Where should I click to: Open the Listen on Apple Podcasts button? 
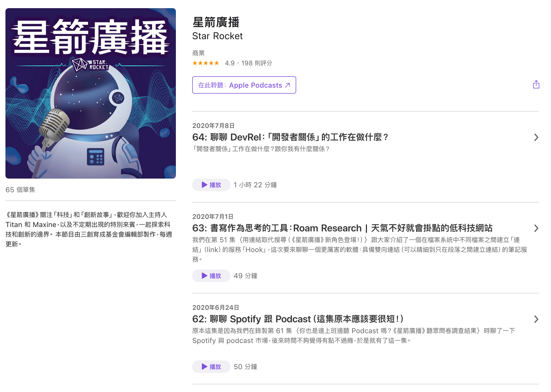click(244, 85)
